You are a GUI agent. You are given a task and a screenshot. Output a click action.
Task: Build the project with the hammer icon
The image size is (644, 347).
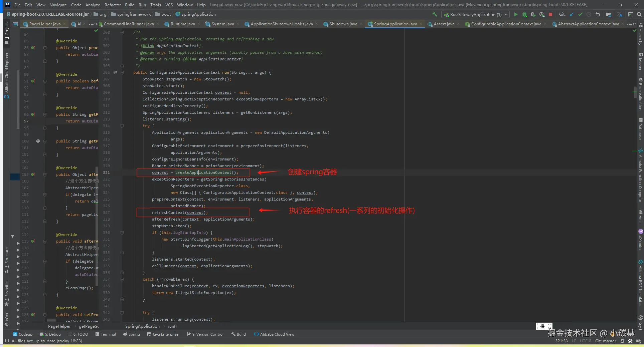tap(435, 14)
